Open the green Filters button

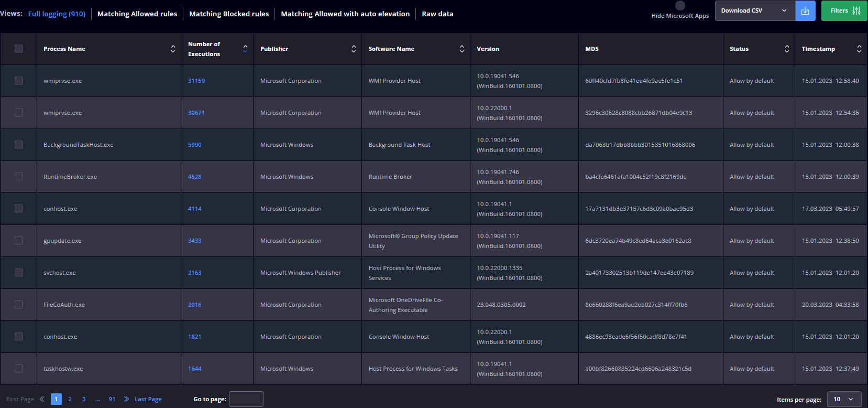click(x=844, y=11)
